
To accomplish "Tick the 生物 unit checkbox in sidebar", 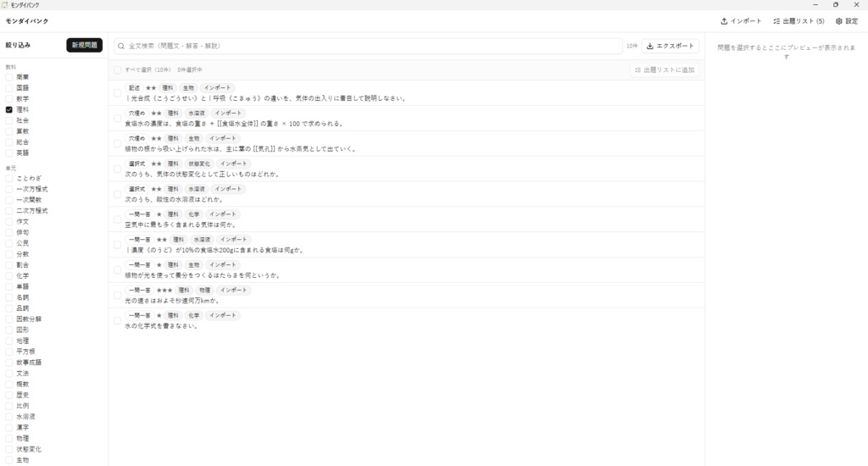I will [x=8, y=460].
